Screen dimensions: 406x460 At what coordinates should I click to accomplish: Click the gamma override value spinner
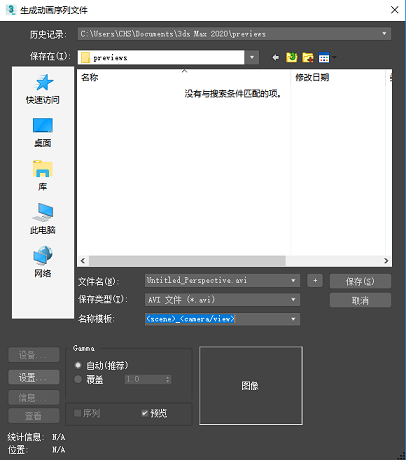168,379
